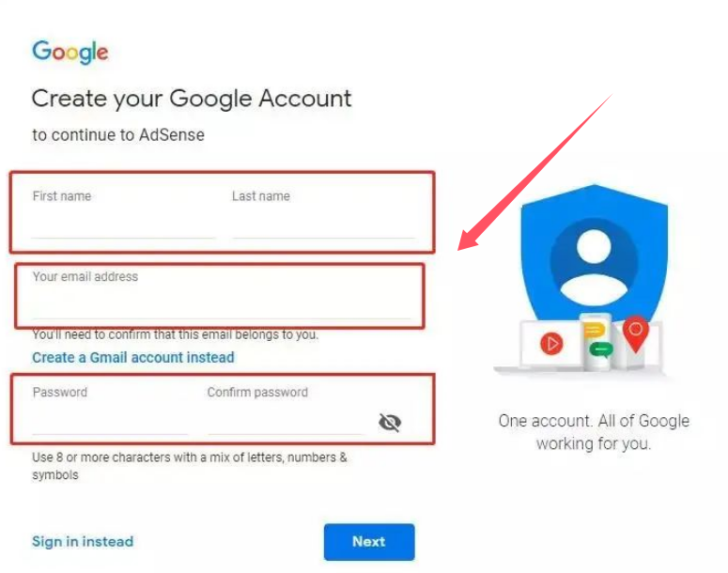Image resolution: width=728 pixels, height=573 pixels.
Task: Click the blue Next button
Action: pyautogui.click(x=369, y=542)
